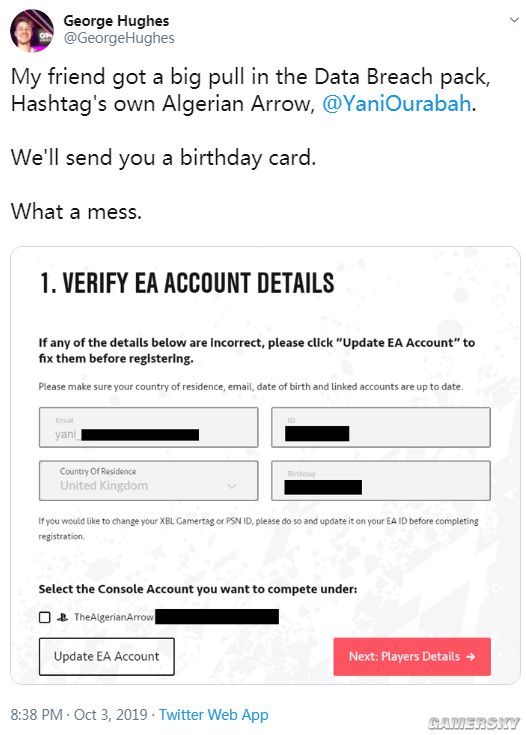Click the arrow icon on Next button

pos(471,657)
